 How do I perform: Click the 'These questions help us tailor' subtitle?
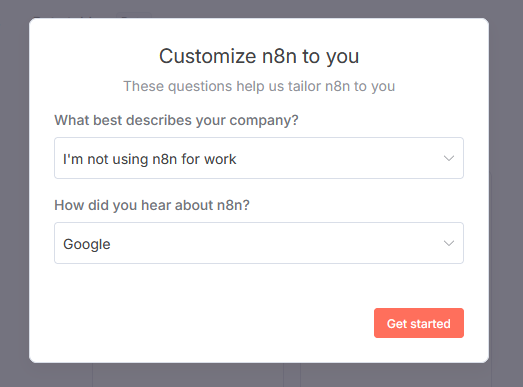pos(259,86)
